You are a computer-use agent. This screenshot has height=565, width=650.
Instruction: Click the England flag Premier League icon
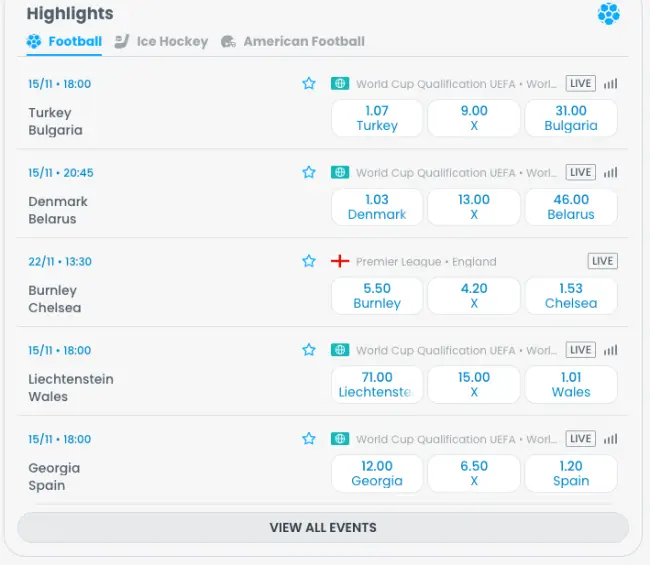click(x=340, y=262)
